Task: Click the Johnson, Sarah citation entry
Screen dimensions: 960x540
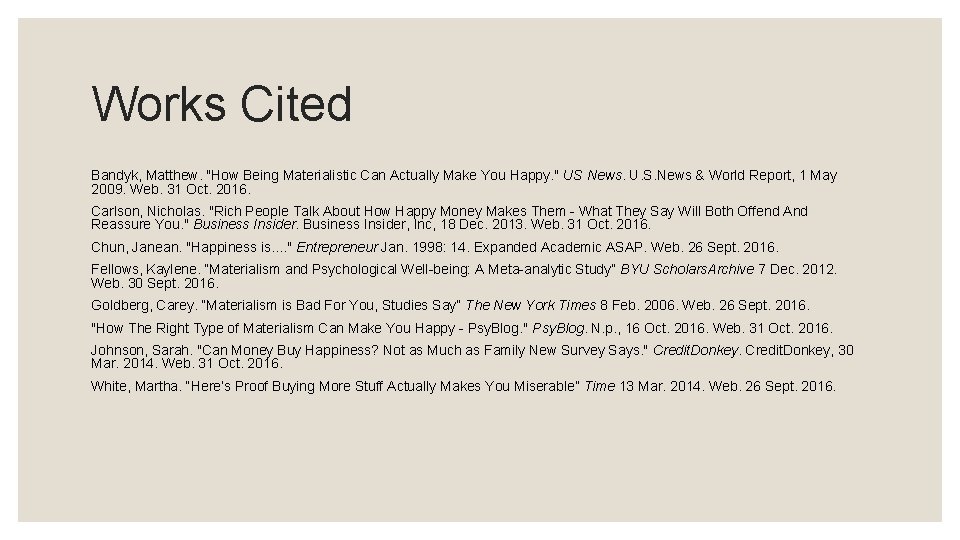Action: pyautogui.click(x=472, y=356)
